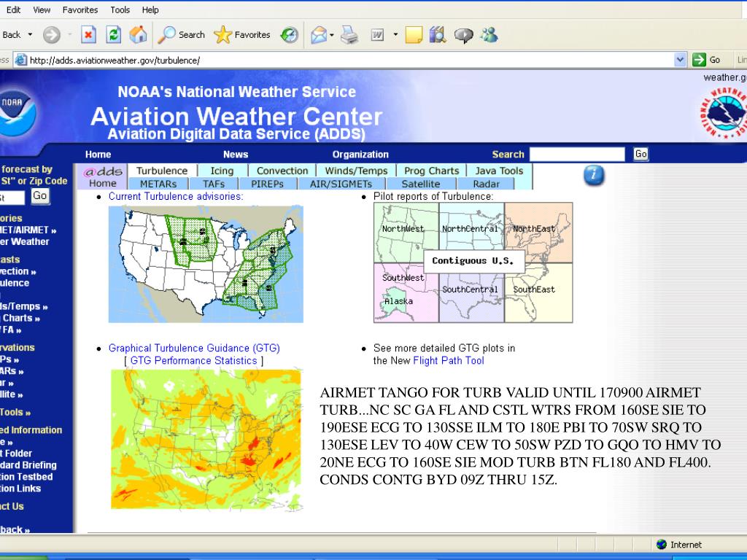Click the Edit with Word icon
The image size is (747, 560).
377,35
